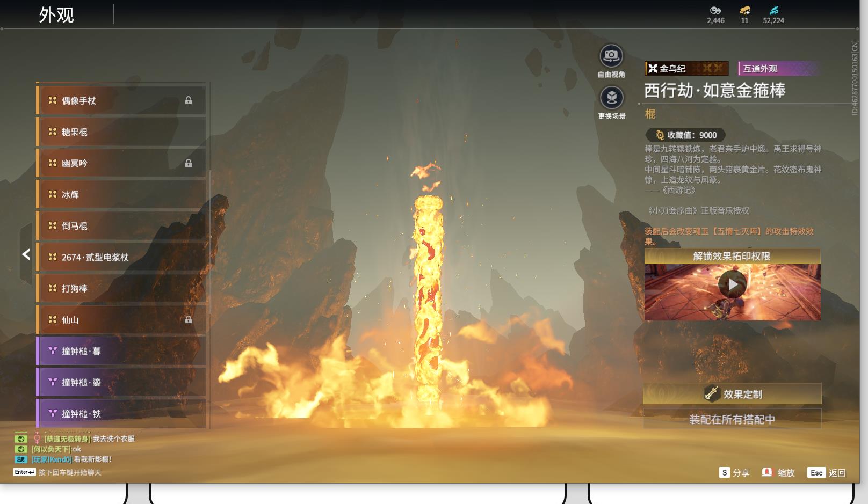This screenshot has width=868, height=504.
Task: Play the effect preview video
Action: (x=733, y=285)
